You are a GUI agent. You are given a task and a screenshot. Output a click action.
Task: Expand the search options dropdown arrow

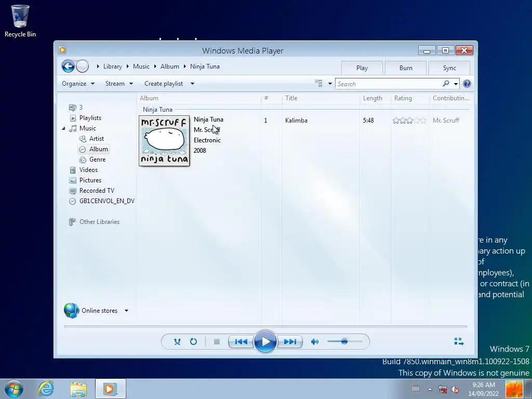tap(456, 84)
